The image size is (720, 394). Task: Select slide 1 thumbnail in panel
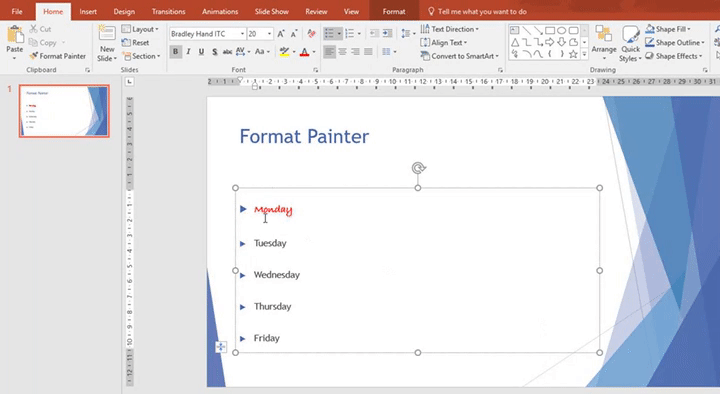(x=64, y=111)
